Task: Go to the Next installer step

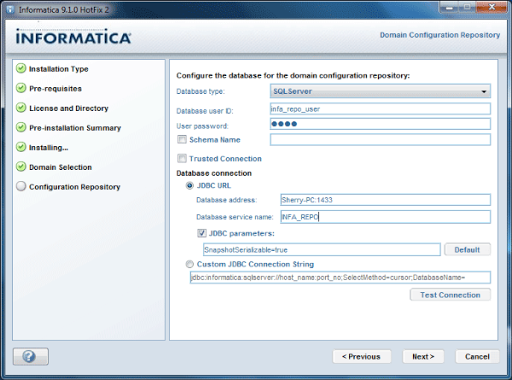Action: pos(423,356)
